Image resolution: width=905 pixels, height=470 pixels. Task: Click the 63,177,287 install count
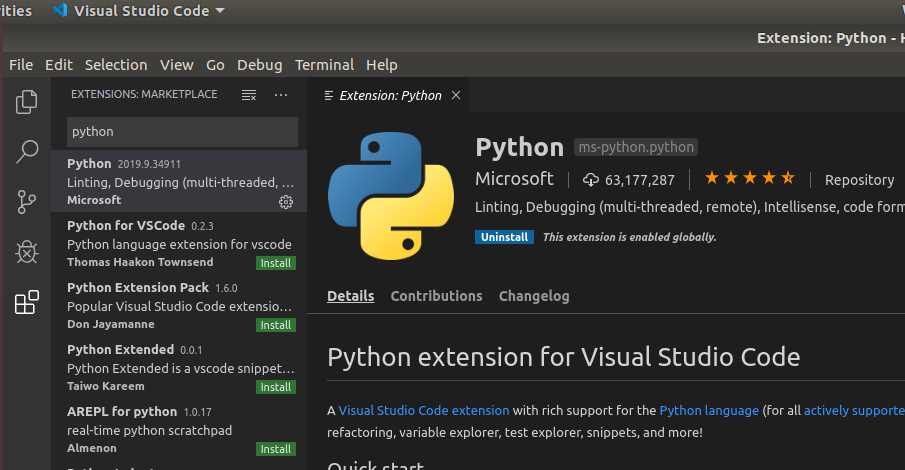pos(640,180)
